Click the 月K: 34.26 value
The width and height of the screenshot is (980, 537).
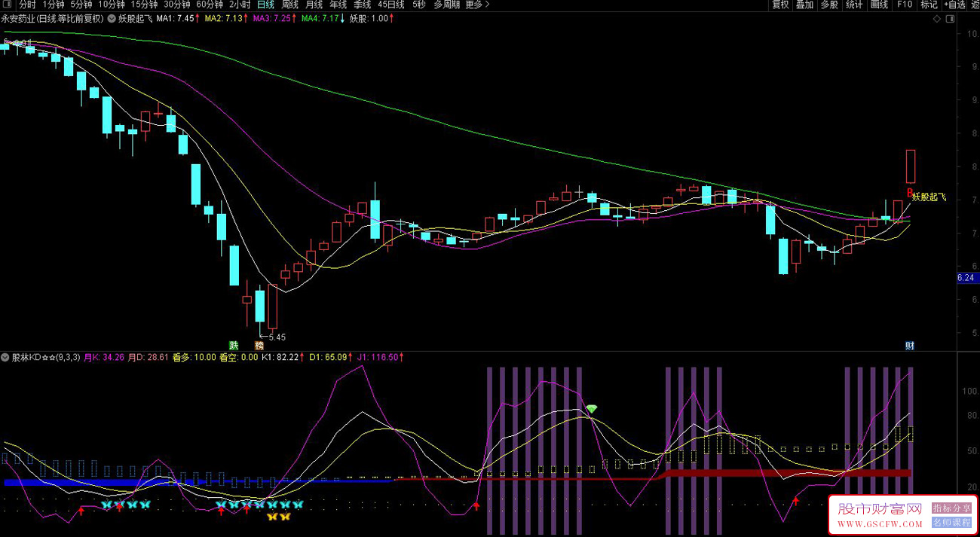pyautogui.click(x=103, y=357)
